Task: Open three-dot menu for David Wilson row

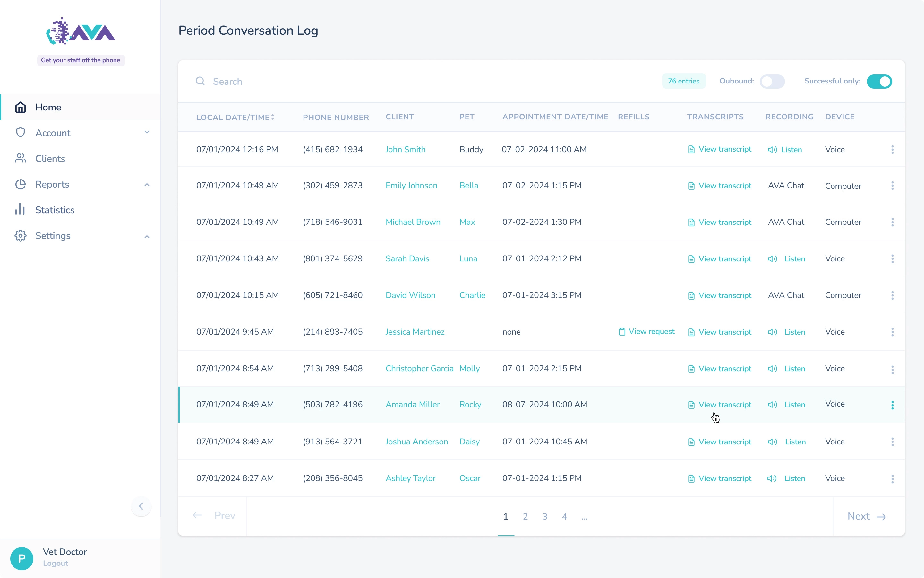Action: 892,295
